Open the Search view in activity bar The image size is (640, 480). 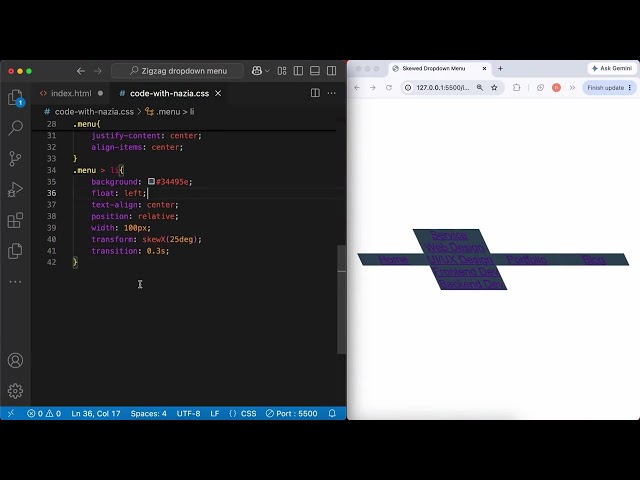tap(16, 128)
